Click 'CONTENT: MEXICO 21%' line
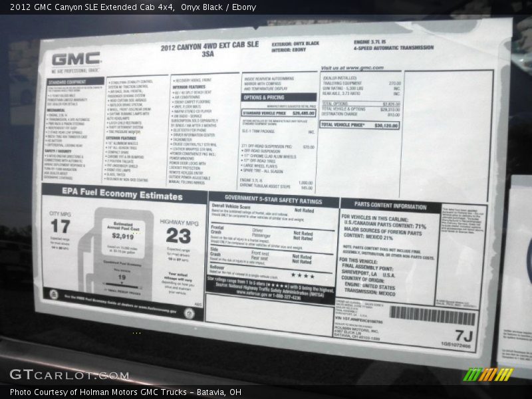 coord(368,236)
